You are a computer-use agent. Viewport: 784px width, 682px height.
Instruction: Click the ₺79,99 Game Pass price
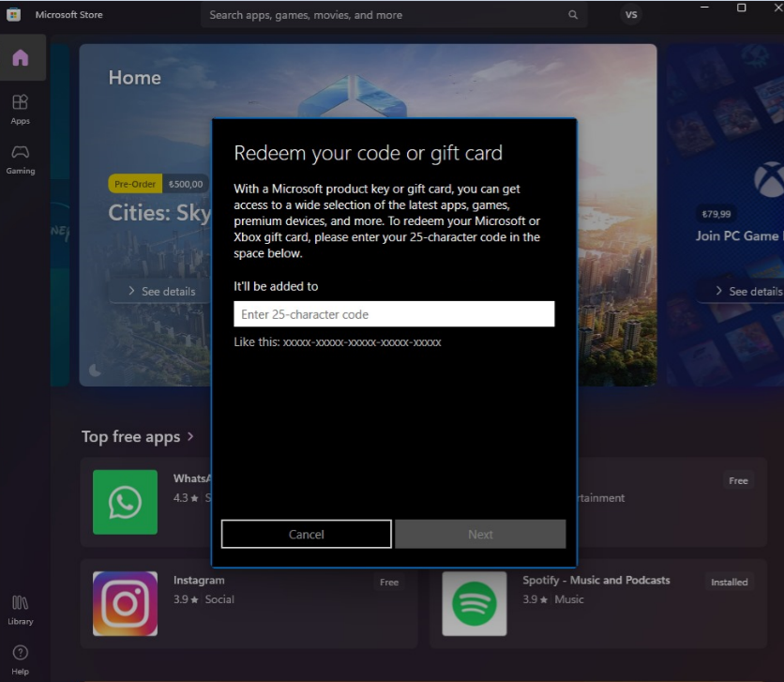[x=716, y=214]
